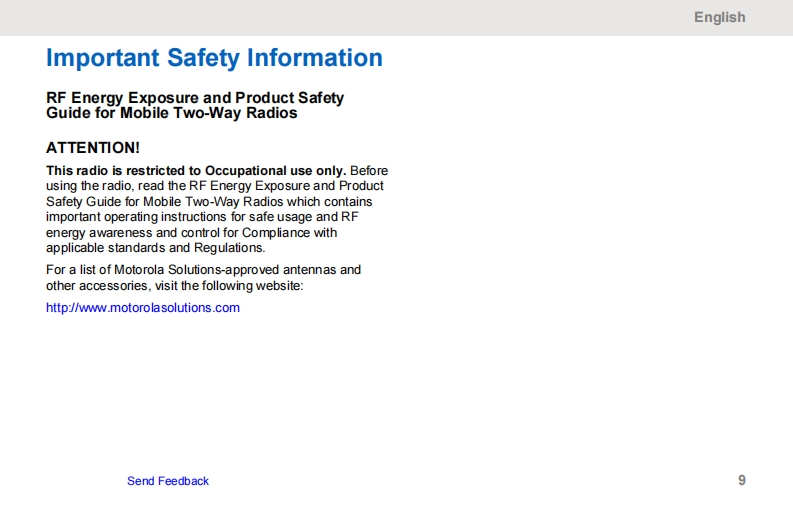Open the motorolasolutions.com website link
Screen dimensions: 793x513
143,308
